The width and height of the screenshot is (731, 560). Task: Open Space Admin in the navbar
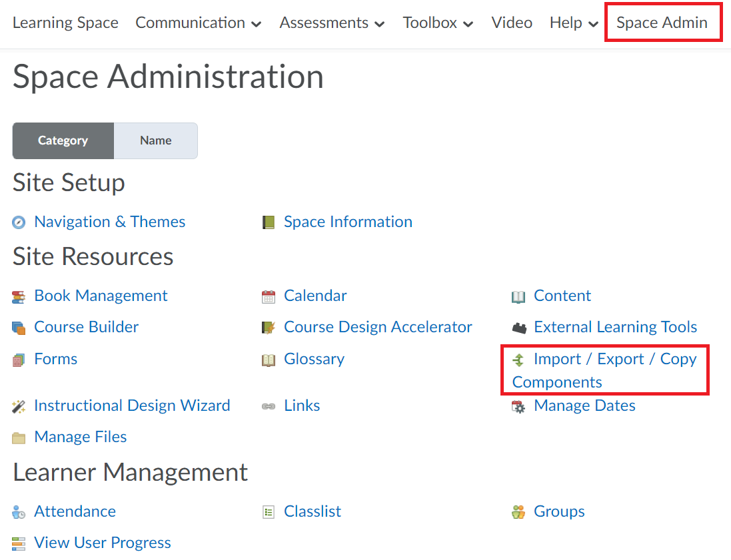point(662,23)
